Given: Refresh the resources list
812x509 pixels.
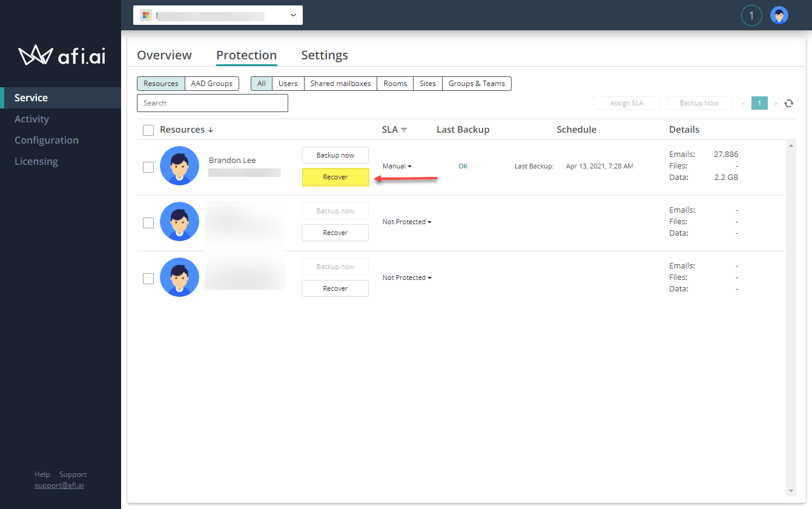Looking at the screenshot, I should point(789,103).
